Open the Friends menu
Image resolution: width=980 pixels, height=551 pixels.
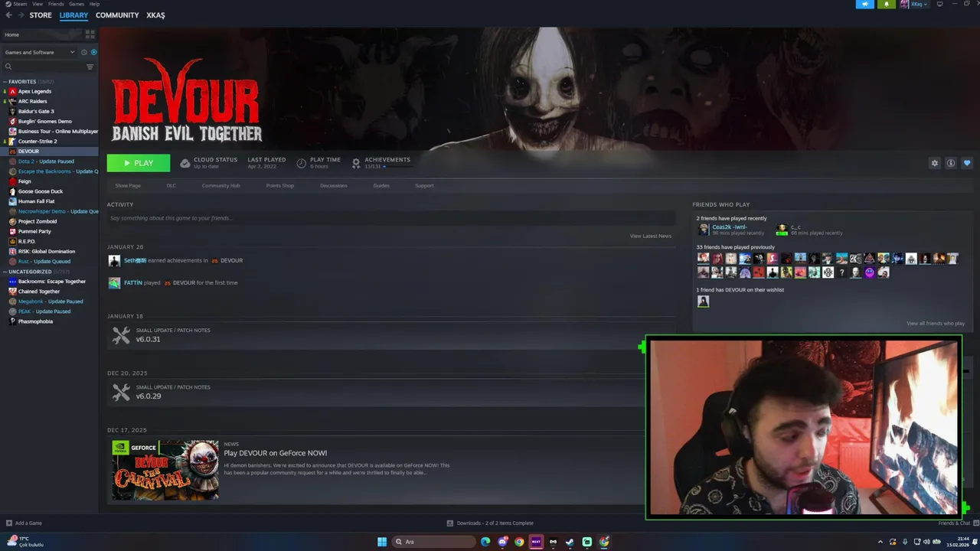tap(56, 4)
